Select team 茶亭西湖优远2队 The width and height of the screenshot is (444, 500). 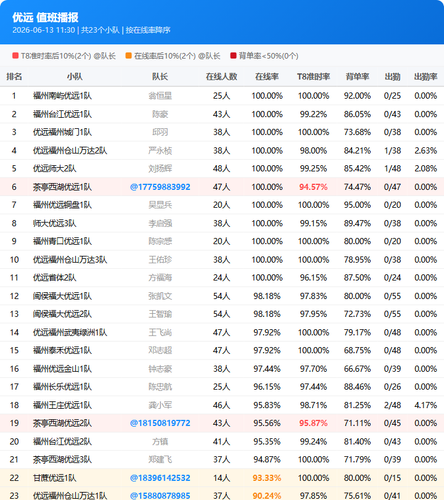coord(62,423)
